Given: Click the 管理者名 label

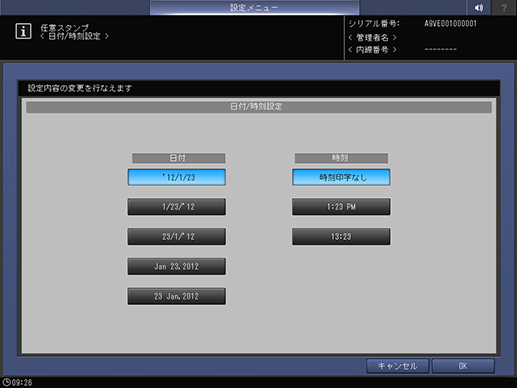Looking at the screenshot, I should click(372, 37).
